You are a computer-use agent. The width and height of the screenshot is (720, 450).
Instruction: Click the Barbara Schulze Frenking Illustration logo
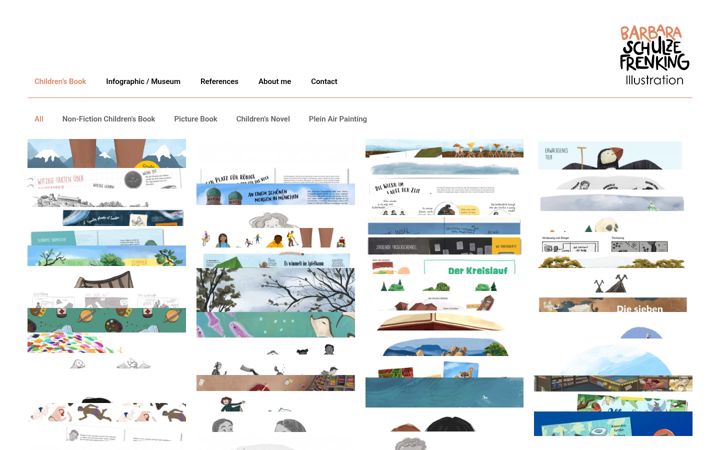[x=654, y=55]
